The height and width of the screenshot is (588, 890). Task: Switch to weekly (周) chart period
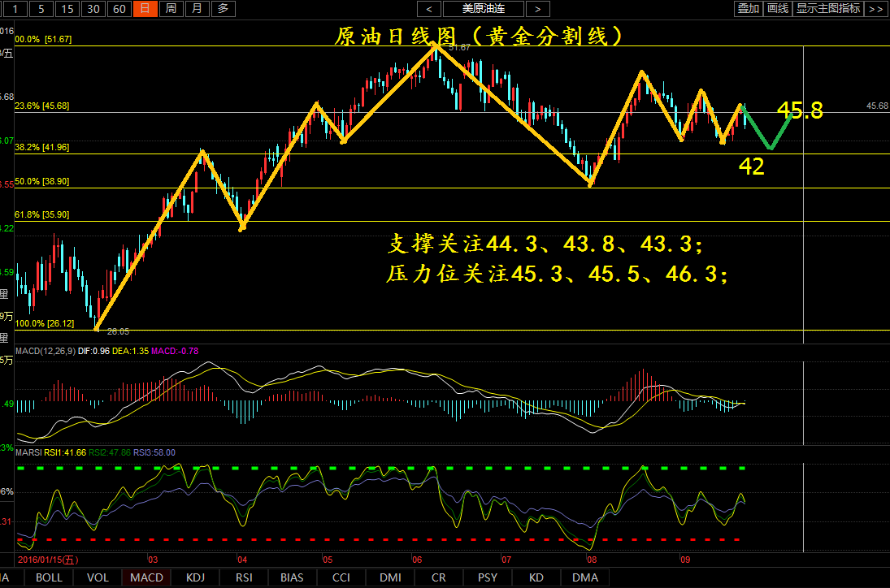point(170,9)
